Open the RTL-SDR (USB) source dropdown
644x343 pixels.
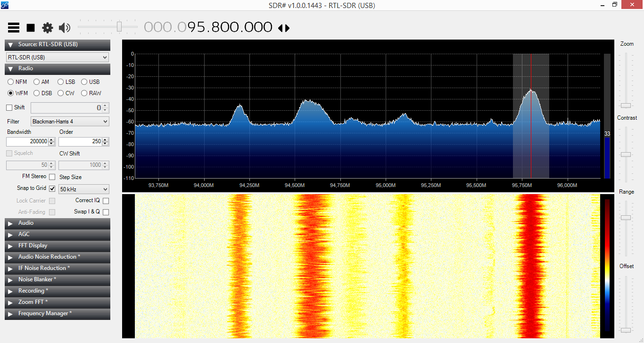[57, 57]
